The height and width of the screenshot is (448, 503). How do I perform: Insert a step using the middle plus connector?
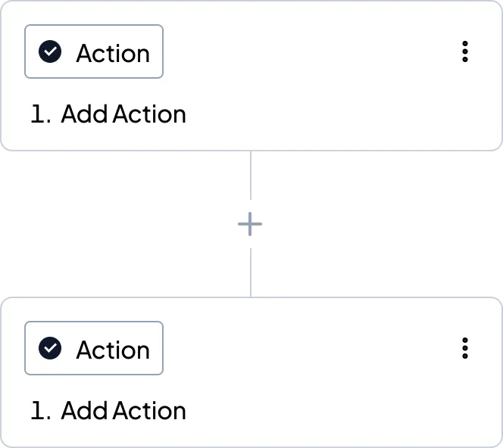coord(251,223)
